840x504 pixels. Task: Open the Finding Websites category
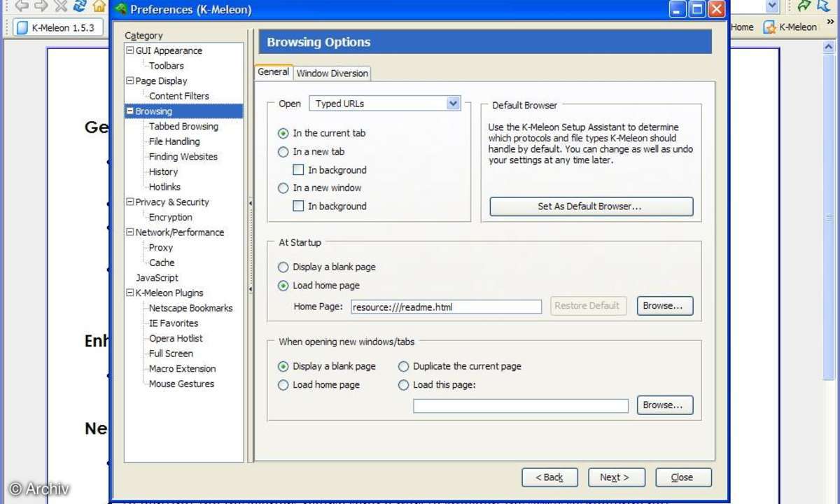click(183, 157)
